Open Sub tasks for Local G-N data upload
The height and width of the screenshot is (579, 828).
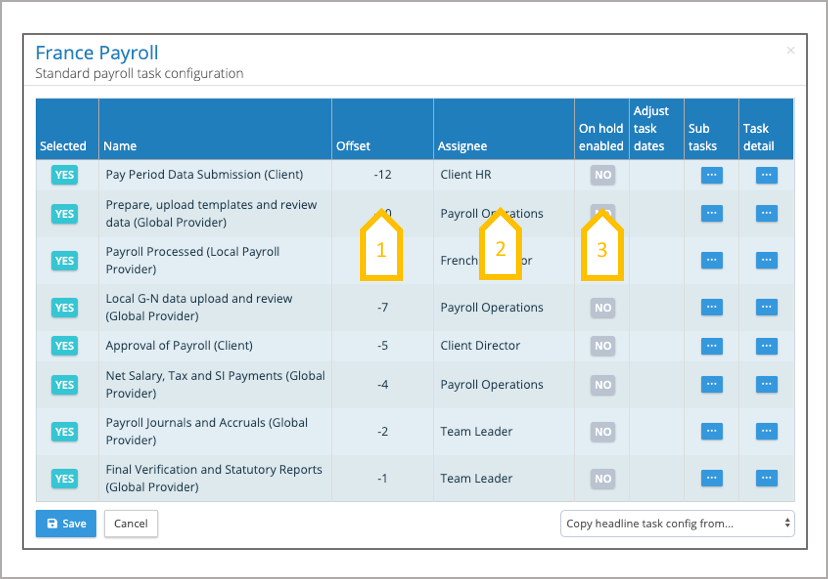(x=711, y=308)
